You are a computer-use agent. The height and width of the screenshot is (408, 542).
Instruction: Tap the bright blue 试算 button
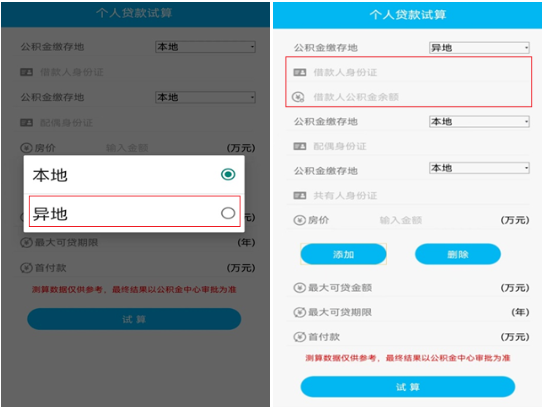click(x=408, y=387)
